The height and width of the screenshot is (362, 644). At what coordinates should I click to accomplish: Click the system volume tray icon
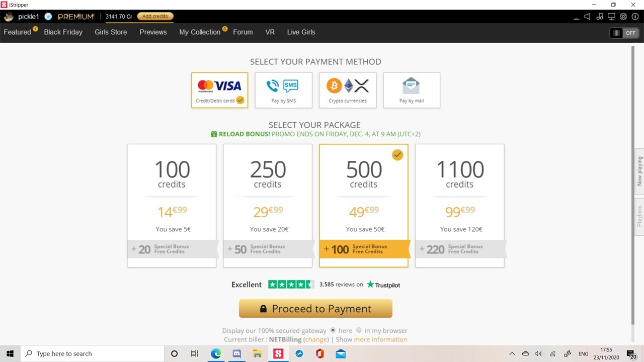tap(539, 354)
